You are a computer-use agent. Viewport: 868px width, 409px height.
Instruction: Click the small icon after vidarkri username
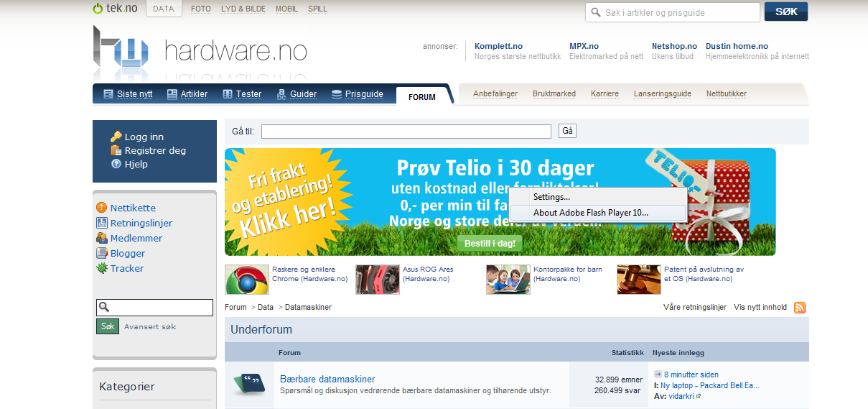698,396
